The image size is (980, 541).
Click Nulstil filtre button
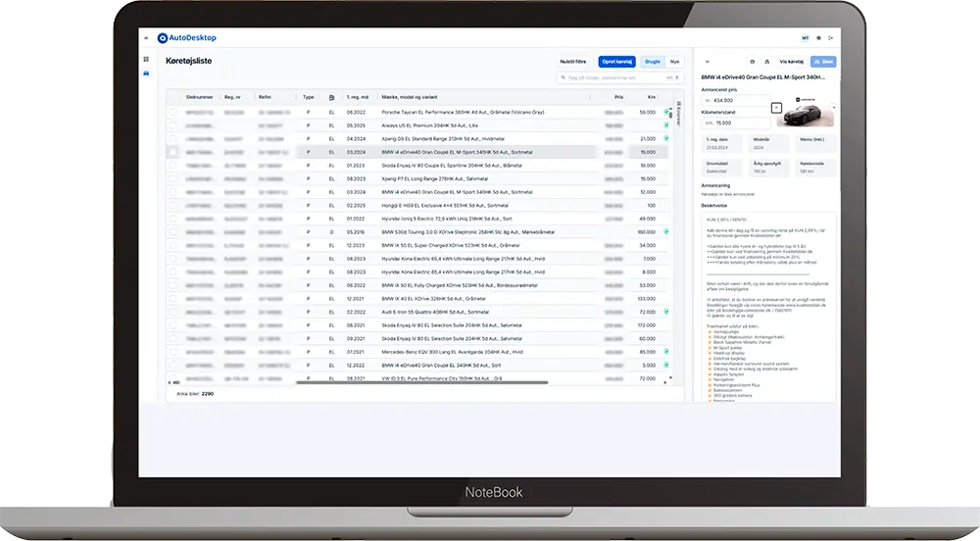(x=573, y=62)
